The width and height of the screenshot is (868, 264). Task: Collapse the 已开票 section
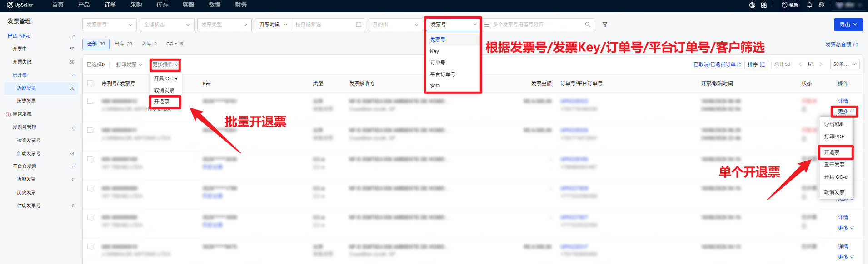point(74,75)
